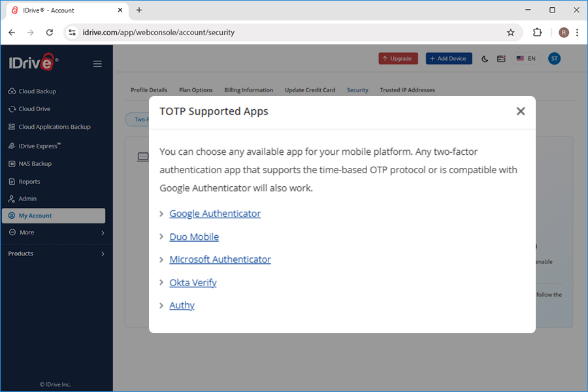Viewport: 588px width, 392px height.
Task: Open browser extensions puzzle icon
Action: (538, 33)
